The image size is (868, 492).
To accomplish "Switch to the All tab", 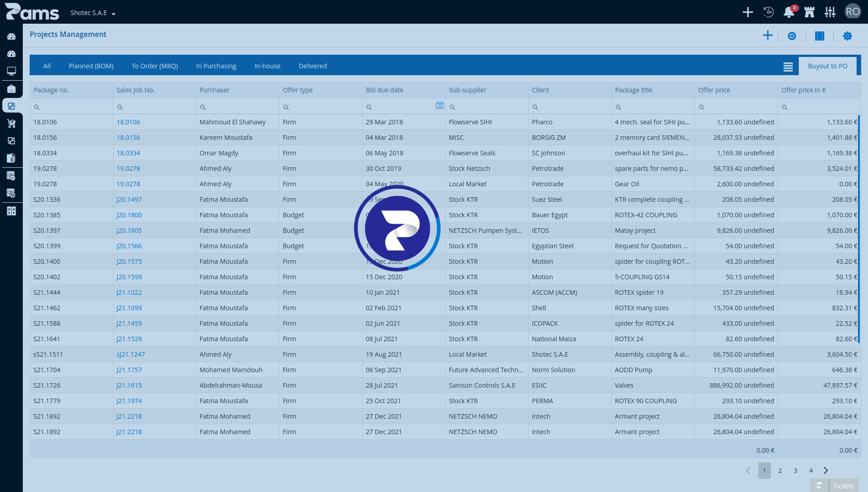I will [47, 66].
